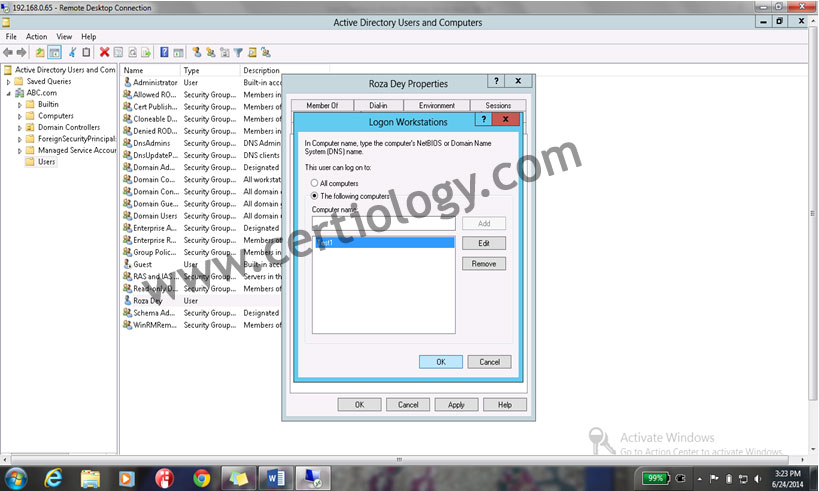The image size is (819, 491).
Task: Open the Help menu
Action: [89, 37]
